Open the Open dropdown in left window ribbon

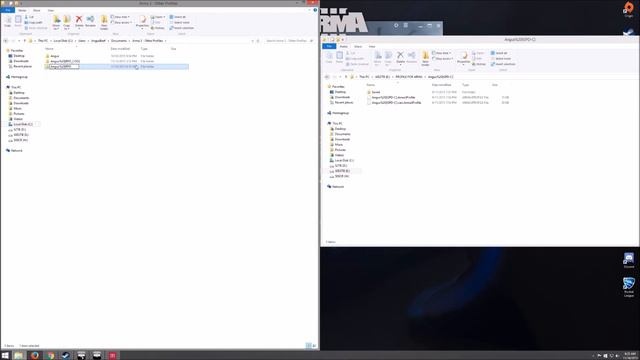coord(158,17)
